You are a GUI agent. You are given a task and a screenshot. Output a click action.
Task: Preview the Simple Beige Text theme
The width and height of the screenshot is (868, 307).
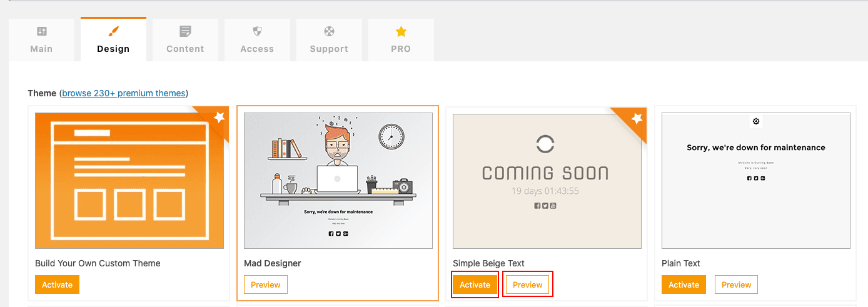527,284
